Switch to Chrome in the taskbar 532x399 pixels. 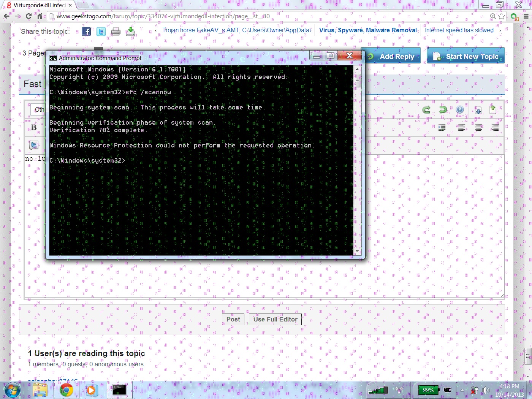click(x=66, y=390)
